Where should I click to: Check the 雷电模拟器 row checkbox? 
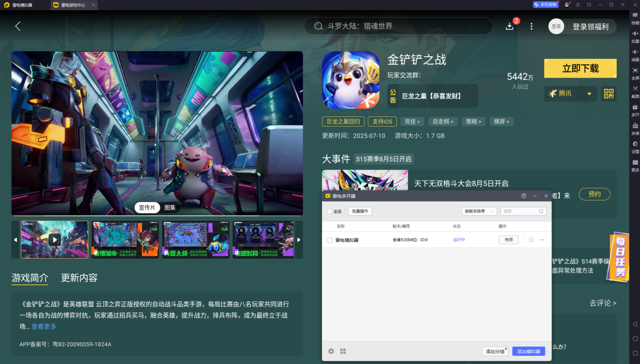coord(330,240)
